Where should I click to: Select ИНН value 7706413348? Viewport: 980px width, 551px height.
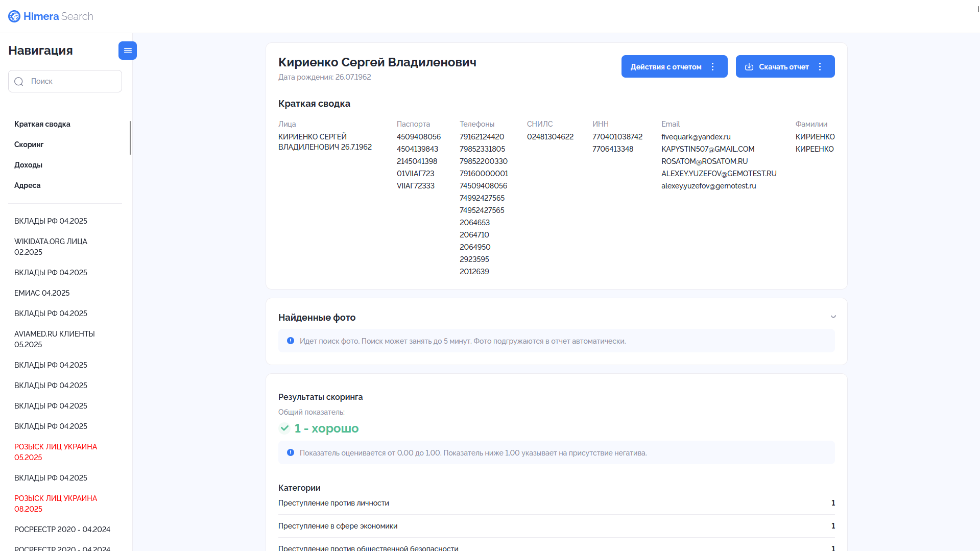(x=613, y=149)
